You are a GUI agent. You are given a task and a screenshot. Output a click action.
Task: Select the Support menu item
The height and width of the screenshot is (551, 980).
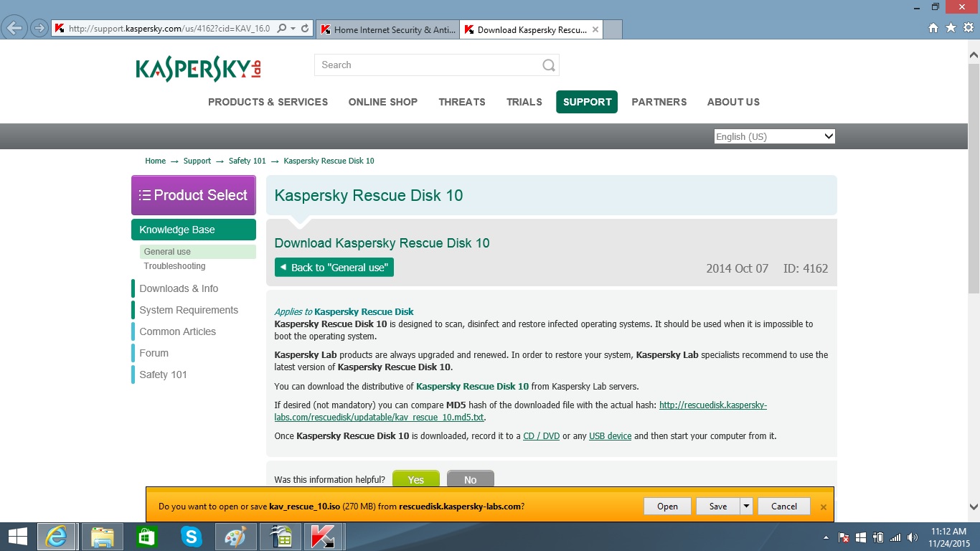pos(587,102)
